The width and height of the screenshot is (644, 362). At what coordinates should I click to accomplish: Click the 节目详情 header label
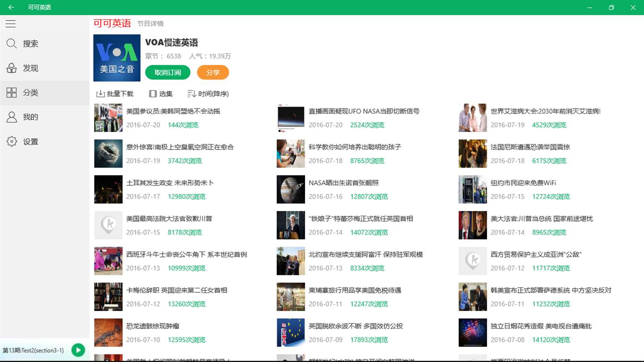[150, 24]
